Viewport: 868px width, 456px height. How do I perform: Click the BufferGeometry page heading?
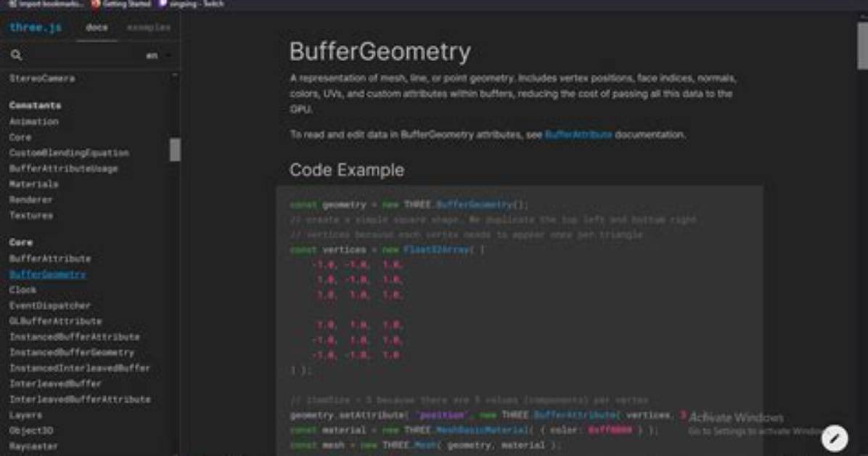[x=380, y=52]
